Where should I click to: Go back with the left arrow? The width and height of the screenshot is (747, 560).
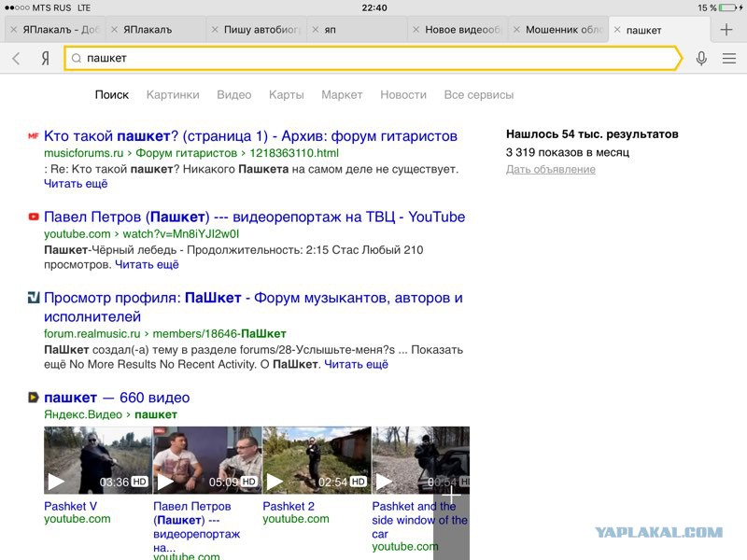(16, 58)
